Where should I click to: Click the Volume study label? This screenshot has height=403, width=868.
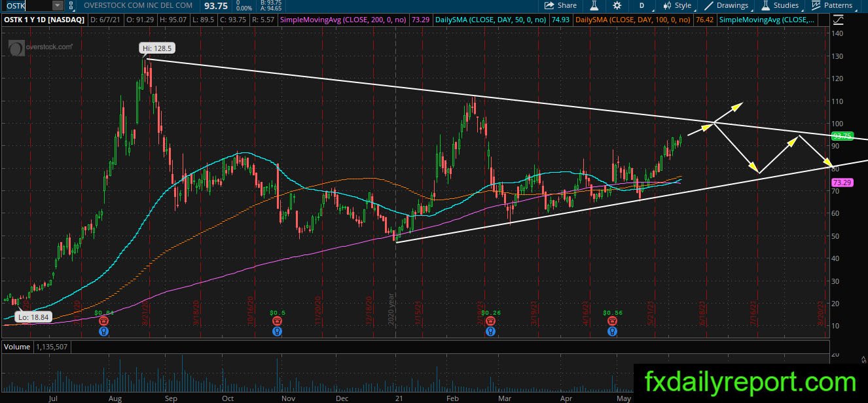point(16,346)
